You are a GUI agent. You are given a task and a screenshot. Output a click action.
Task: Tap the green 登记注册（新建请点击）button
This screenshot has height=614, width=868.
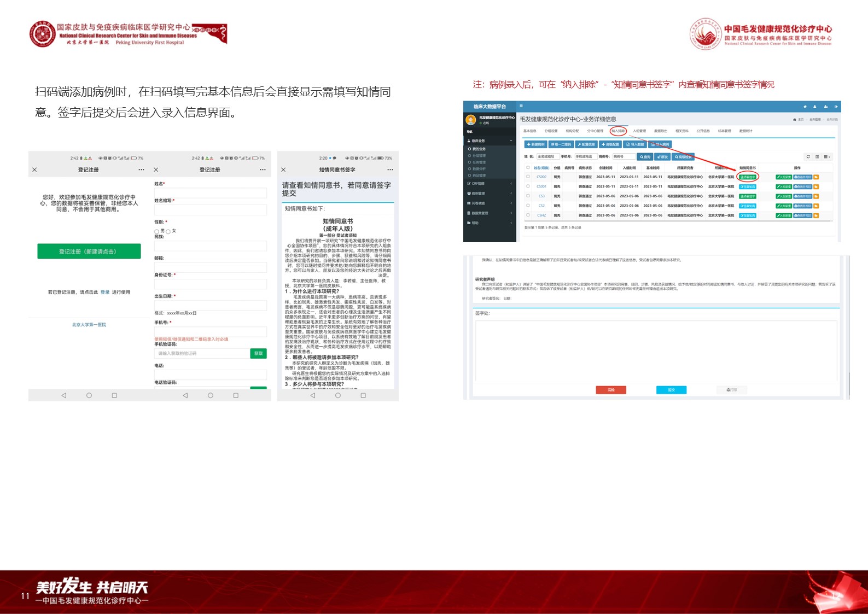[89, 252]
